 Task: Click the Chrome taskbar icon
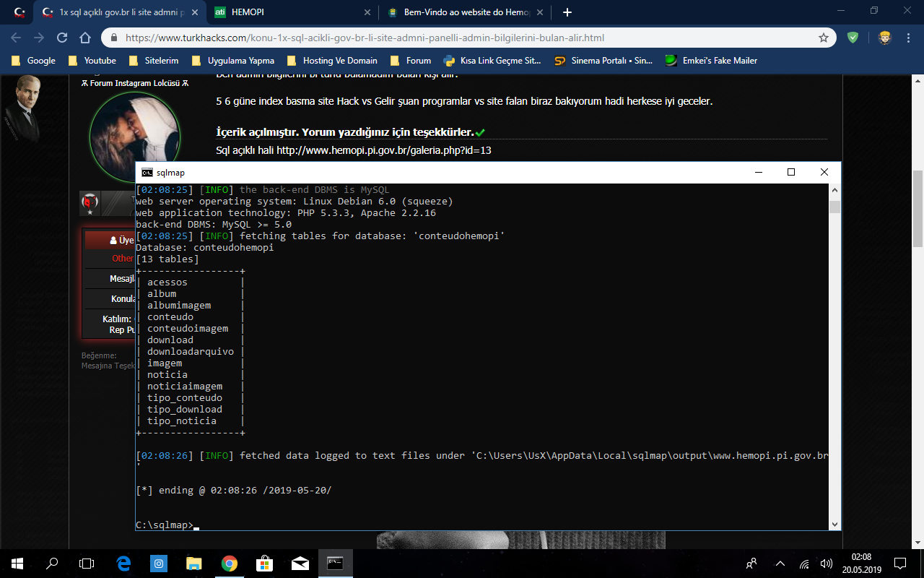click(230, 563)
